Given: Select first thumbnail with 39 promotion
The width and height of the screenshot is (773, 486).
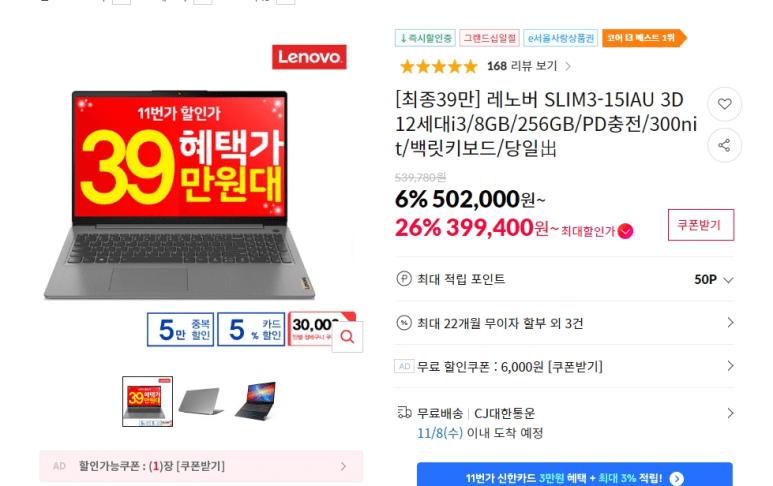Looking at the screenshot, I should coord(147,401).
